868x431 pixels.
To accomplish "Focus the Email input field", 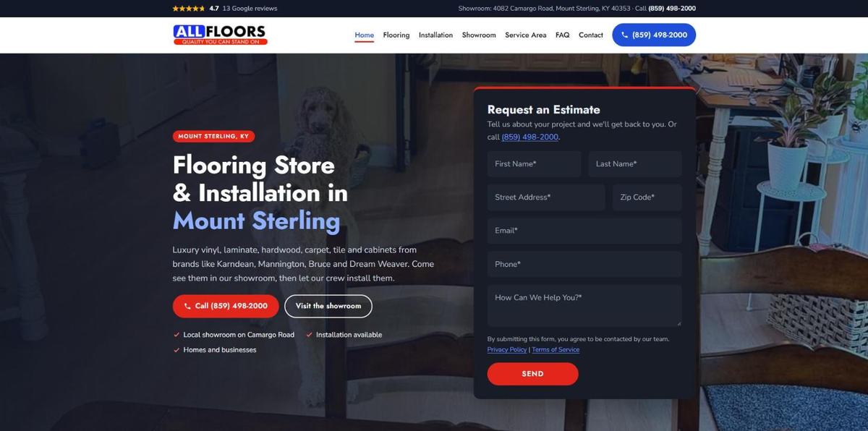I will [584, 231].
